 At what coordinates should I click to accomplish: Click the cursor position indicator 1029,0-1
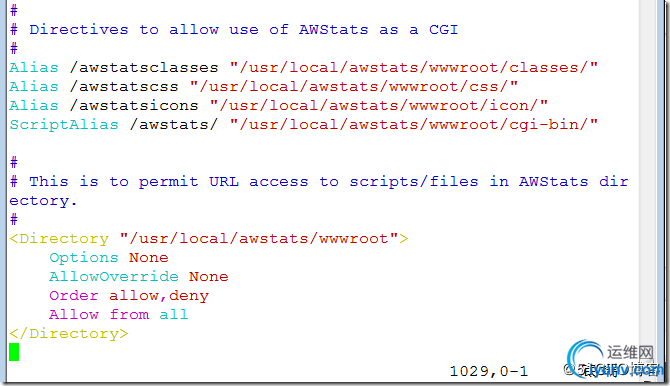pos(489,371)
